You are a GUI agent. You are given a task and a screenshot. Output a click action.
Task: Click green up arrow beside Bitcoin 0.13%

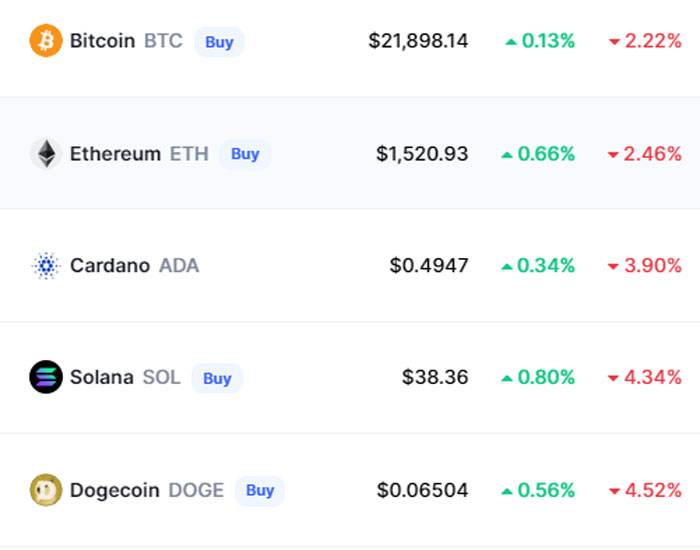(511, 42)
